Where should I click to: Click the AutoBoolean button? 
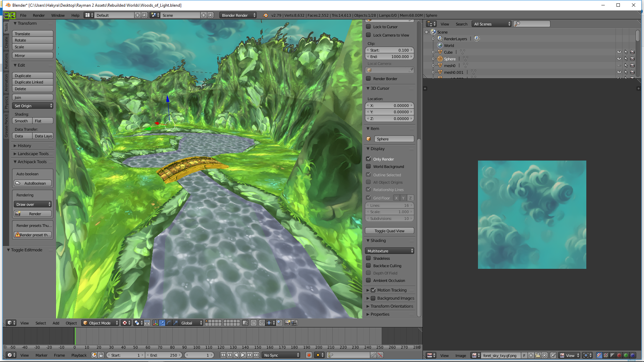tap(33, 183)
